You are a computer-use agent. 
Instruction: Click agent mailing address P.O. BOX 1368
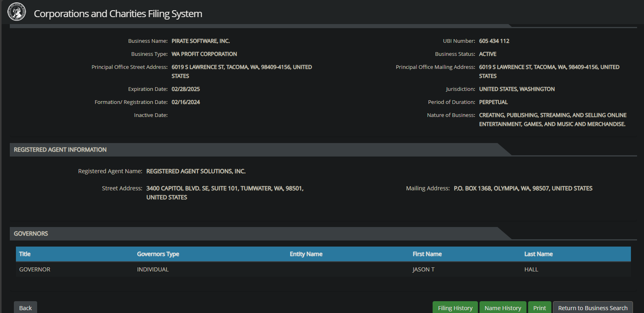click(523, 188)
